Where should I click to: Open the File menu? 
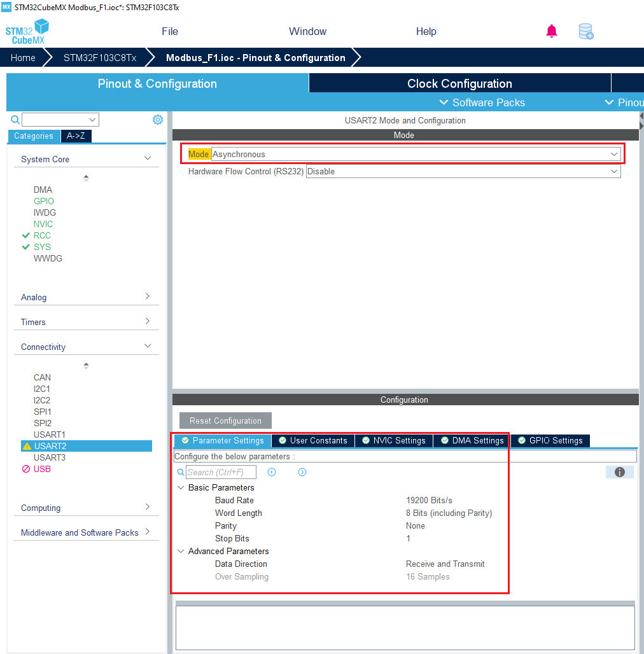coord(170,31)
